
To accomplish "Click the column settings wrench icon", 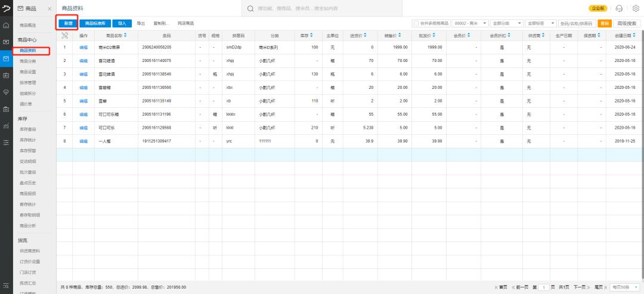I will 64,36.
